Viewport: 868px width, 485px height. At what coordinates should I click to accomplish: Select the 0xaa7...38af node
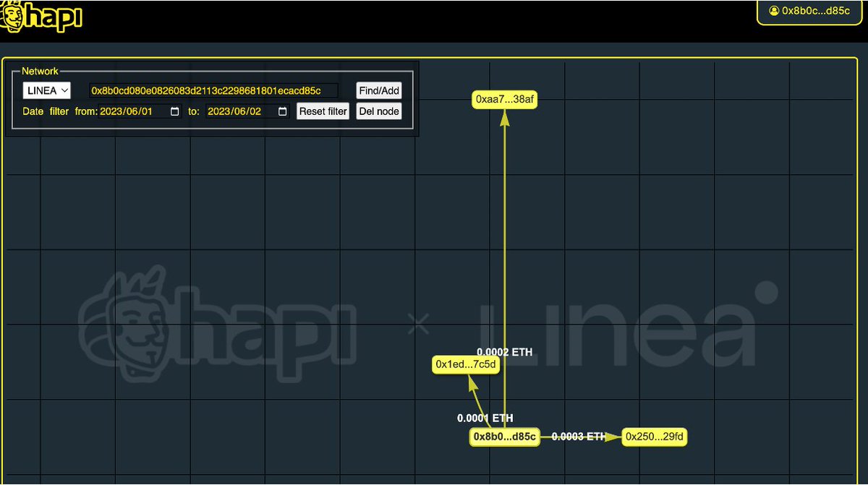[505, 100]
